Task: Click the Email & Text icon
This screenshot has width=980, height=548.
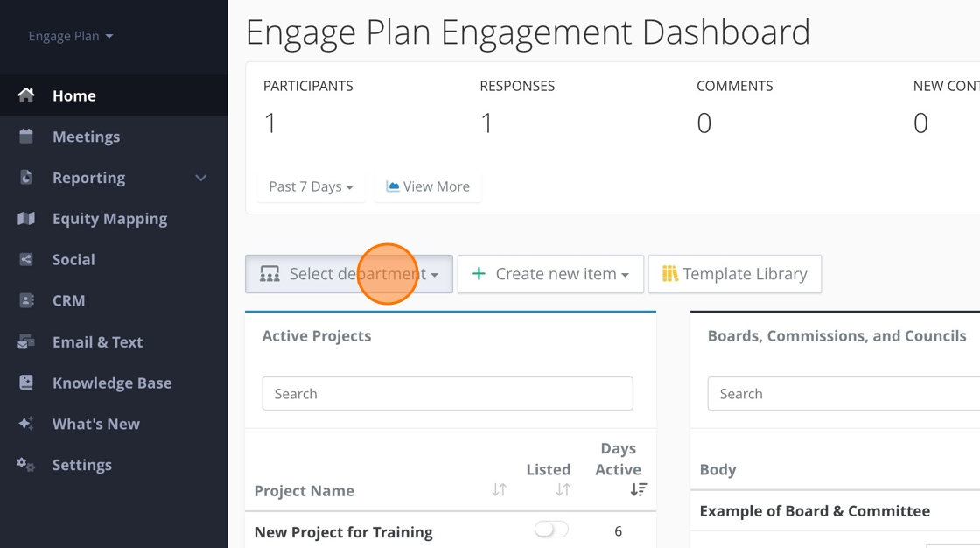Action: (x=26, y=342)
